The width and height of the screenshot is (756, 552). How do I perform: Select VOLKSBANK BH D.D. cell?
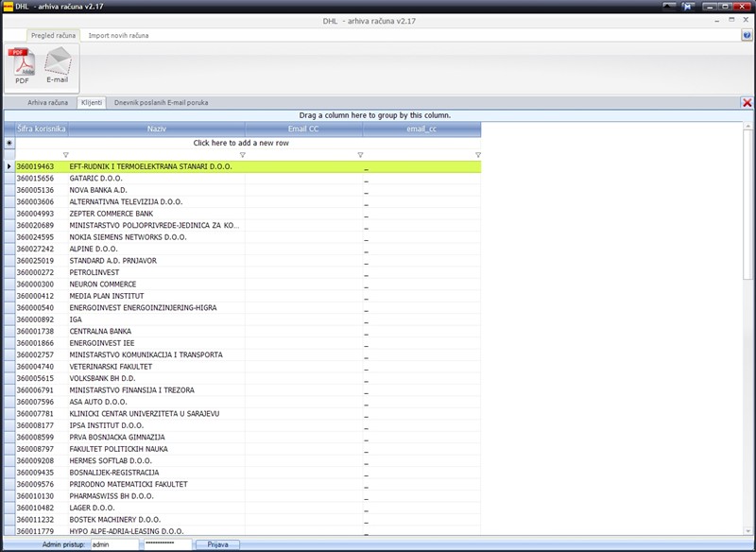click(x=157, y=378)
